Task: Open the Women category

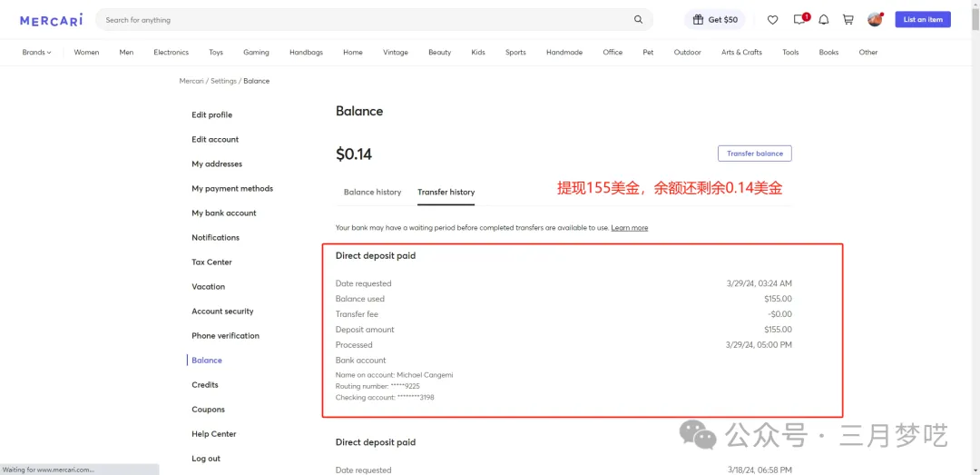Action: (86, 53)
